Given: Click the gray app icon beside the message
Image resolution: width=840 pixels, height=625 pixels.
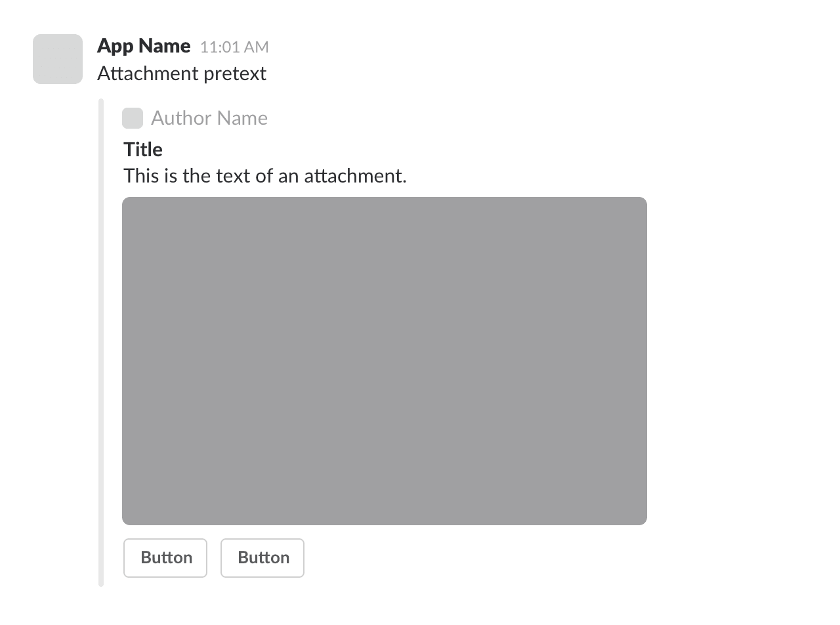Looking at the screenshot, I should click(x=57, y=58).
